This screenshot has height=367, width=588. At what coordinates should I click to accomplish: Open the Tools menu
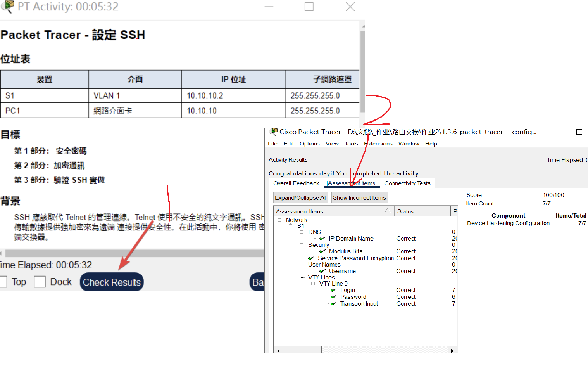[x=351, y=144]
